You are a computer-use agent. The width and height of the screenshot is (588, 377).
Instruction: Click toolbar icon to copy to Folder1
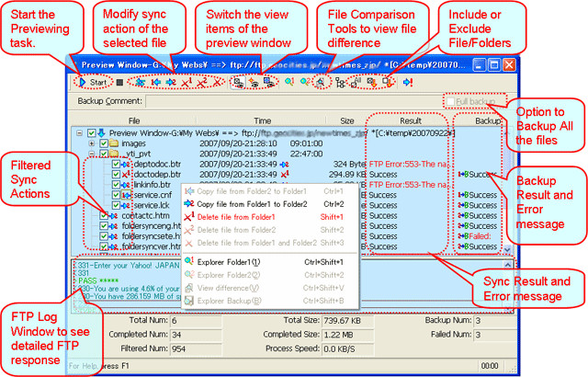(x=155, y=82)
